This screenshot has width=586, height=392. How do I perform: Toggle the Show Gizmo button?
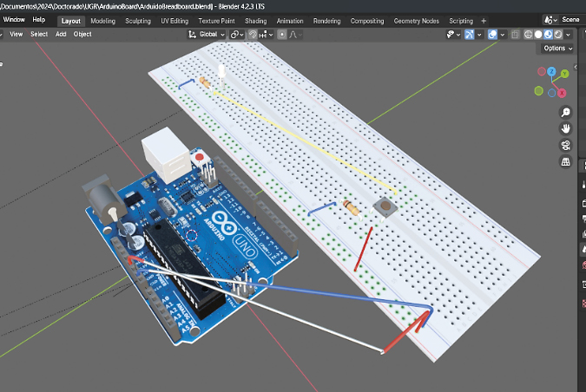pos(470,35)
